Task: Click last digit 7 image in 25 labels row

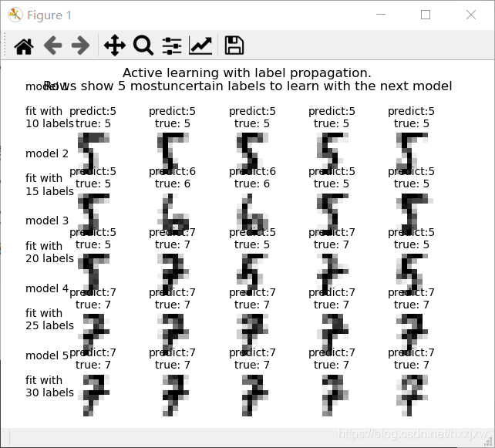Action: tap(412, 335)
